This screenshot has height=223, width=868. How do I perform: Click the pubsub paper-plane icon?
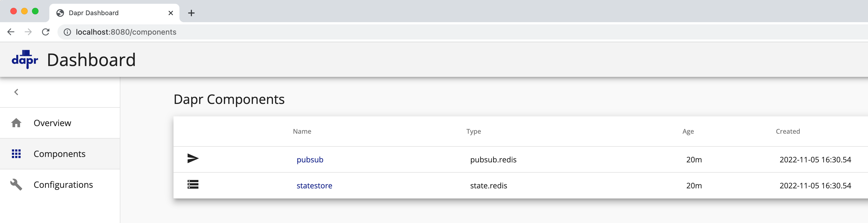pyautogui.click(x=193, y=158)
